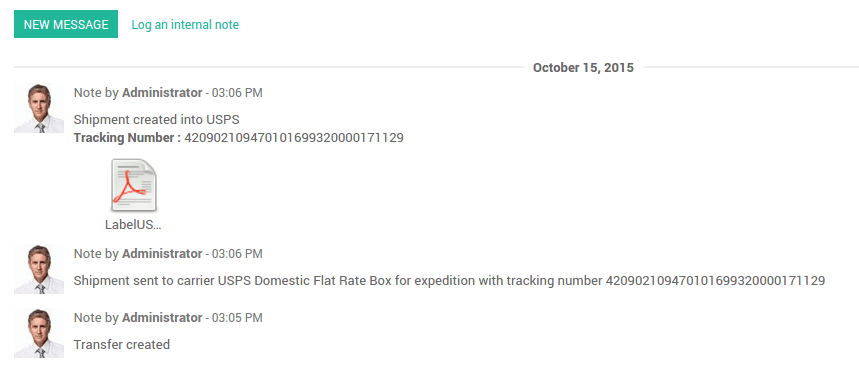The height and width of the screenshot is (366, 859).
Task: Click Administrator name in the 03:05 PM note
Action: (162, 318)
